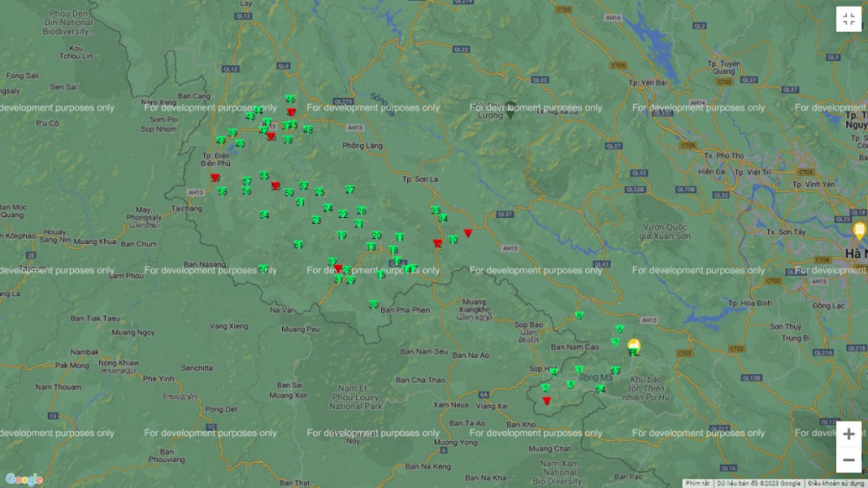The width and height of the screenshot is (868, 488).
Task: Select green marker number 21
Action: click(x=358, y=224)
